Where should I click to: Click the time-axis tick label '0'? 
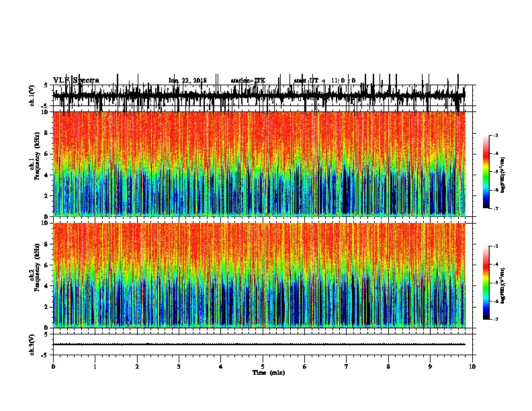pos(53,367)
